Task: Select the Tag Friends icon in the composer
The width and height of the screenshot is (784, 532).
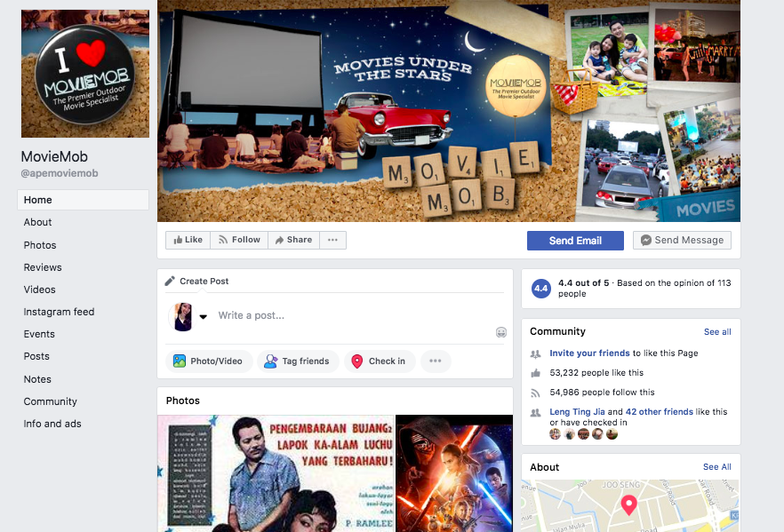Action: coord(270,361)
